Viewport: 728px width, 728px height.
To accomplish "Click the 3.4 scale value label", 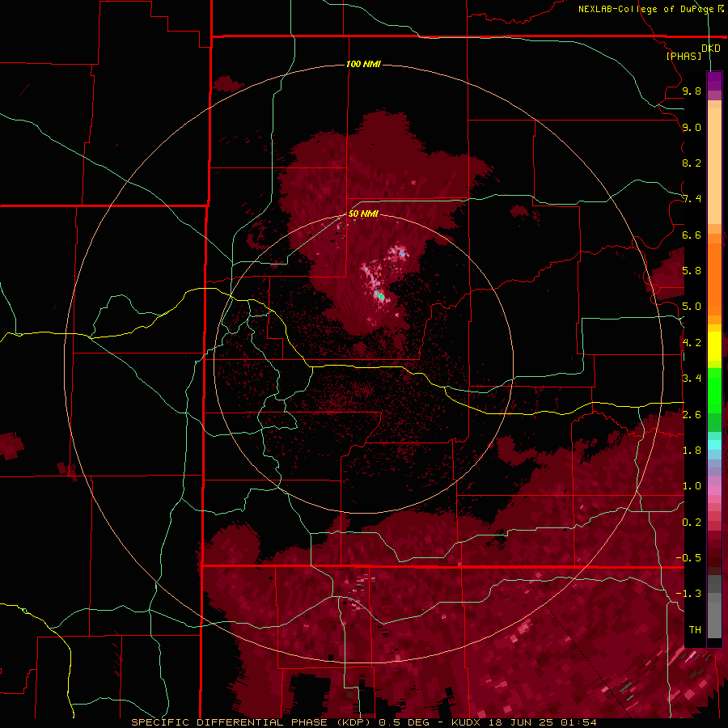I will 692,379.
